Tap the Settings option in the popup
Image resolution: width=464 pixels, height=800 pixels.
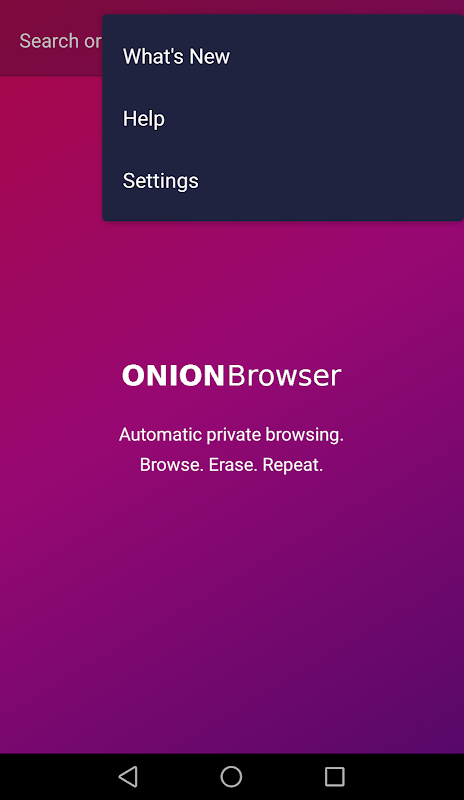(283, 181)
